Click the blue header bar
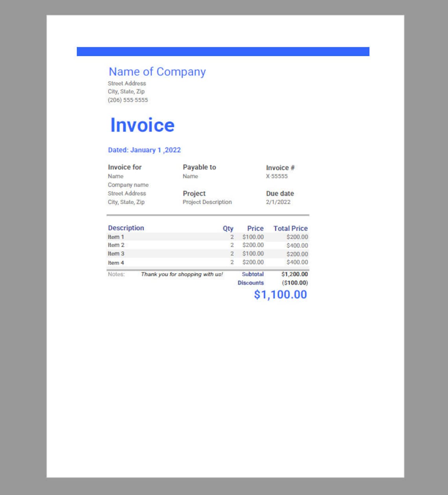The height and width of the screenshot is (495, 448). tap(223, 50)
